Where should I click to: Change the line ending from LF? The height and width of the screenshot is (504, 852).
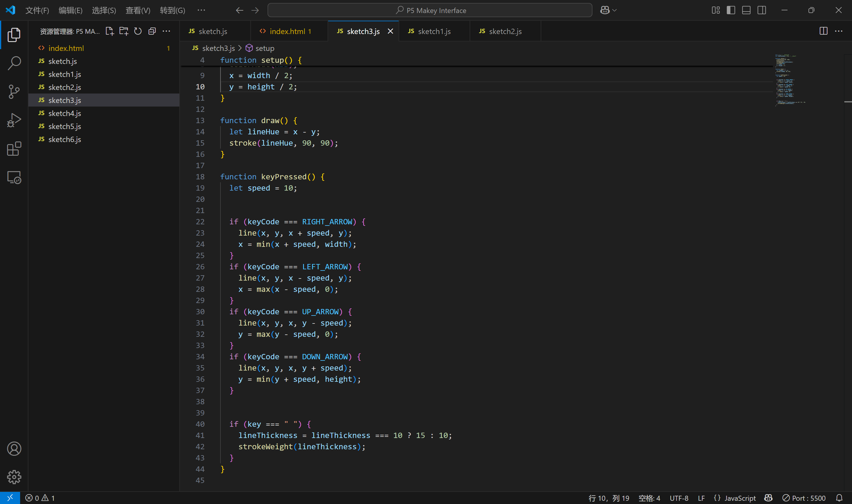click(x=701, y=498)
